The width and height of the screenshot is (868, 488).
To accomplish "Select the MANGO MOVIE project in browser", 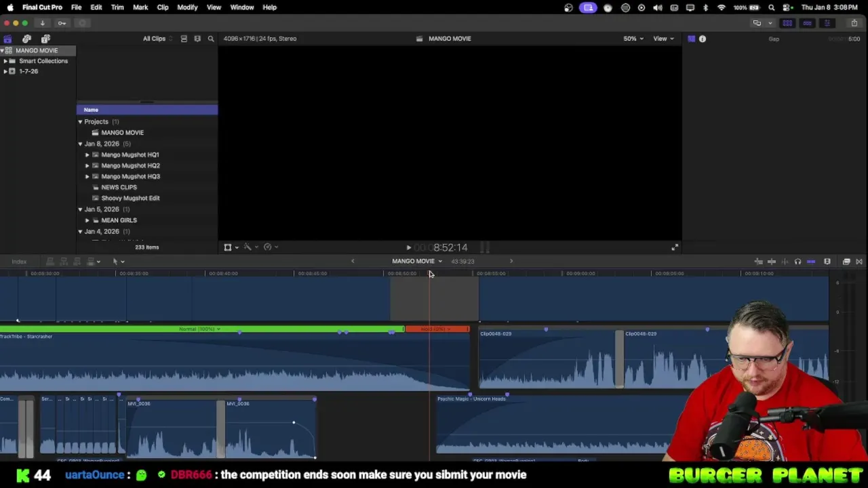I will click(x=122, y=133).
